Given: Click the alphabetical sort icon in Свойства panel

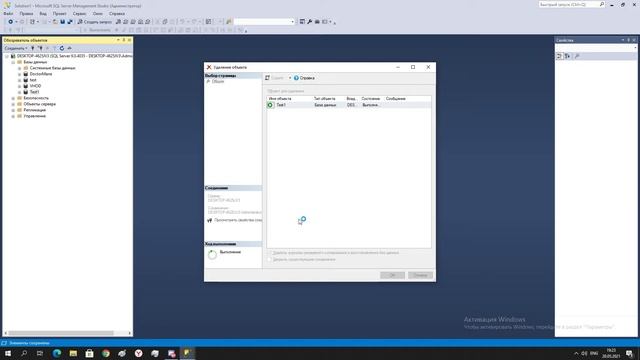Looking at the screenshot, I should click(567, 56).
